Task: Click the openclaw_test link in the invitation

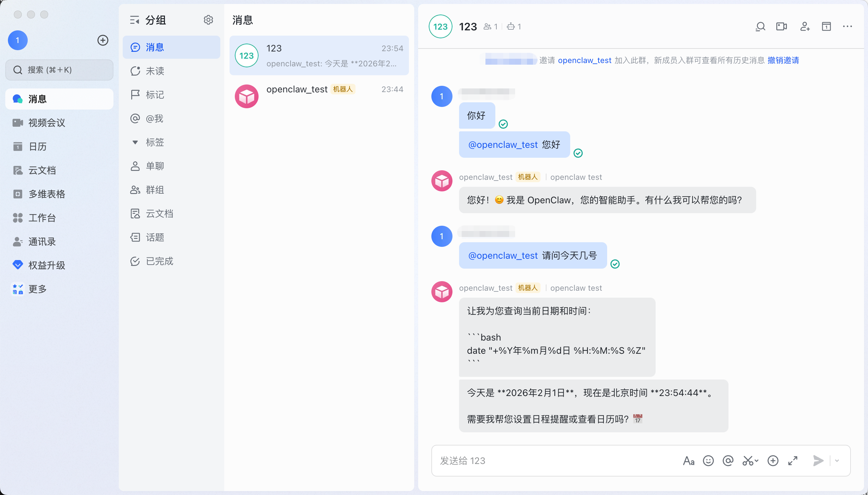Action: [x=584, y=60]
